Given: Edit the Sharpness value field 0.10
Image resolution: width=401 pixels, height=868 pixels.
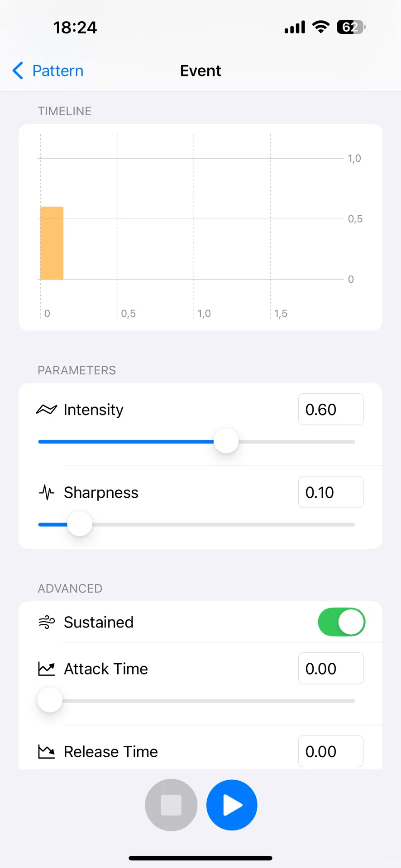Looking at the screenshot, I should (x=330, y=492).
